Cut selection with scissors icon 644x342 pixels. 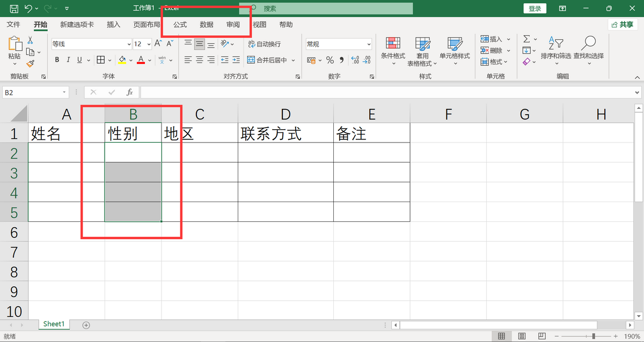[x=30, y=40]
